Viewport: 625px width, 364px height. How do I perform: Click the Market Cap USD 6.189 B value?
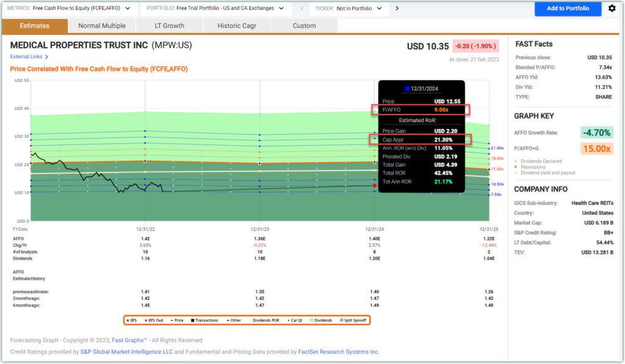(599, 223)
